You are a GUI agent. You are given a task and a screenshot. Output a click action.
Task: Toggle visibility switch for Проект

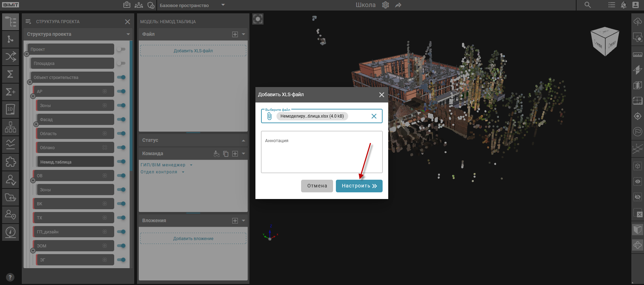[x=121, y=49]
